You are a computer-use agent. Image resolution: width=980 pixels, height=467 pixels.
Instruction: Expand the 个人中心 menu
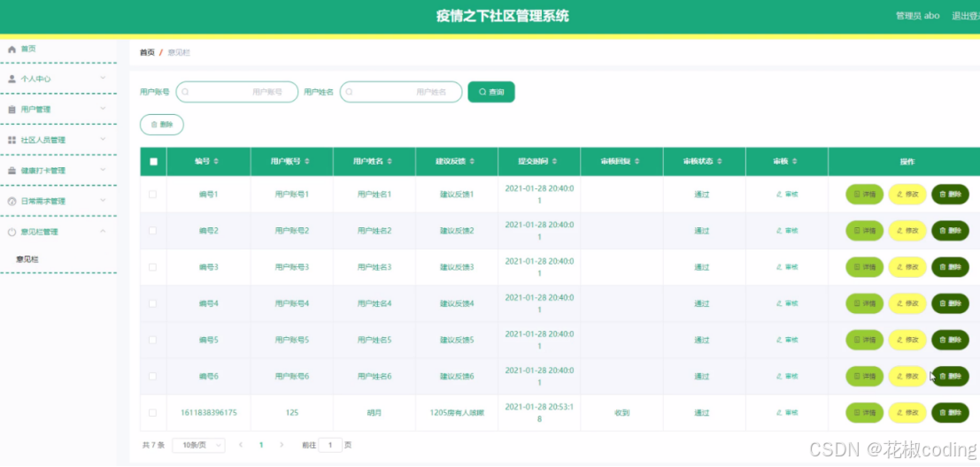tap(58, 79)
